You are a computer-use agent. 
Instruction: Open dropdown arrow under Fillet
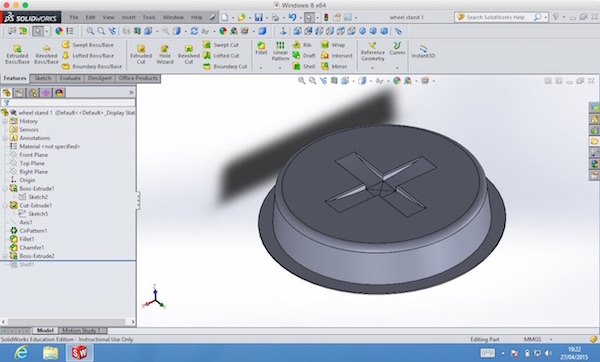pyautogui.click(x=261, y=68)
